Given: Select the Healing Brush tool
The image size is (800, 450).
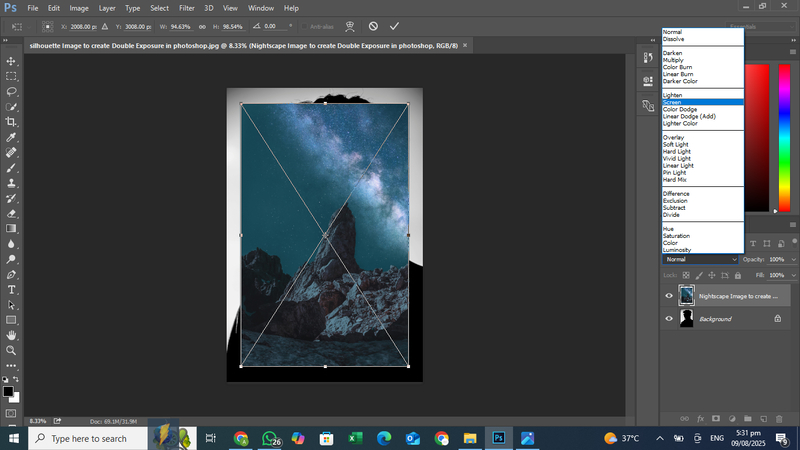Looking at the screenshot, I should point(11,153).
